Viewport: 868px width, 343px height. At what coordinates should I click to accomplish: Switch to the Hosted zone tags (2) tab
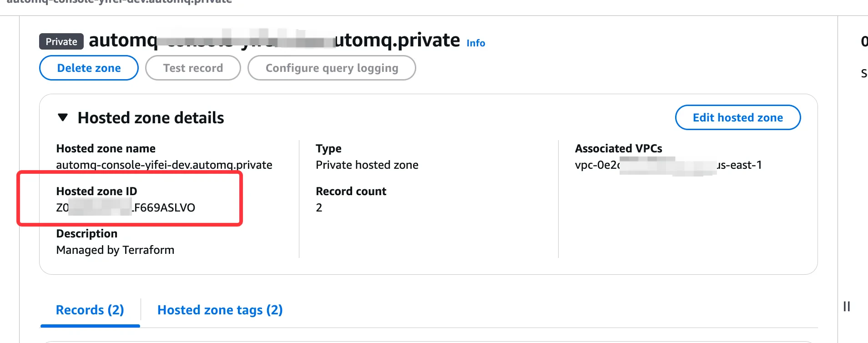220,310
